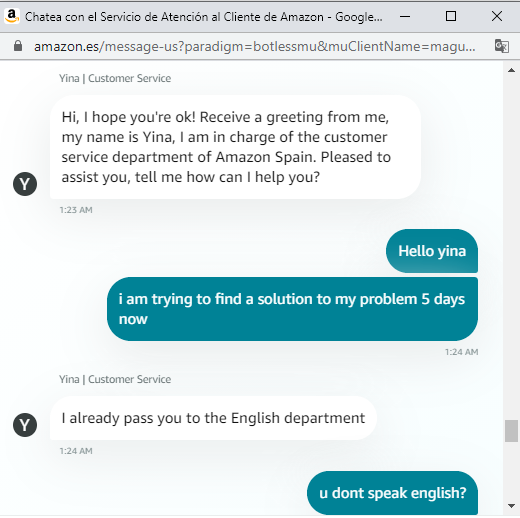Click the amazon.es address bar URL
520x518 pixels.
coord(255,46)
